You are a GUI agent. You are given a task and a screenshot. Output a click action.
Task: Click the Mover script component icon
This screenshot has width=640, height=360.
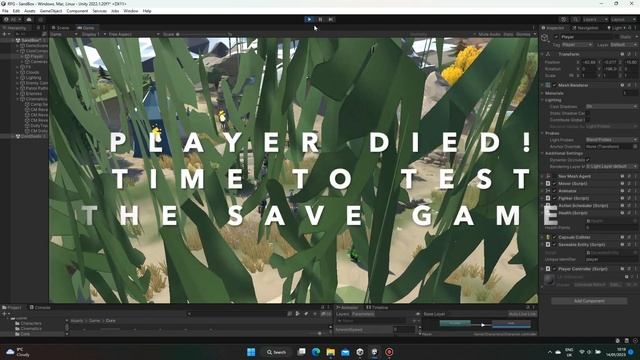(x=548, y=184)
